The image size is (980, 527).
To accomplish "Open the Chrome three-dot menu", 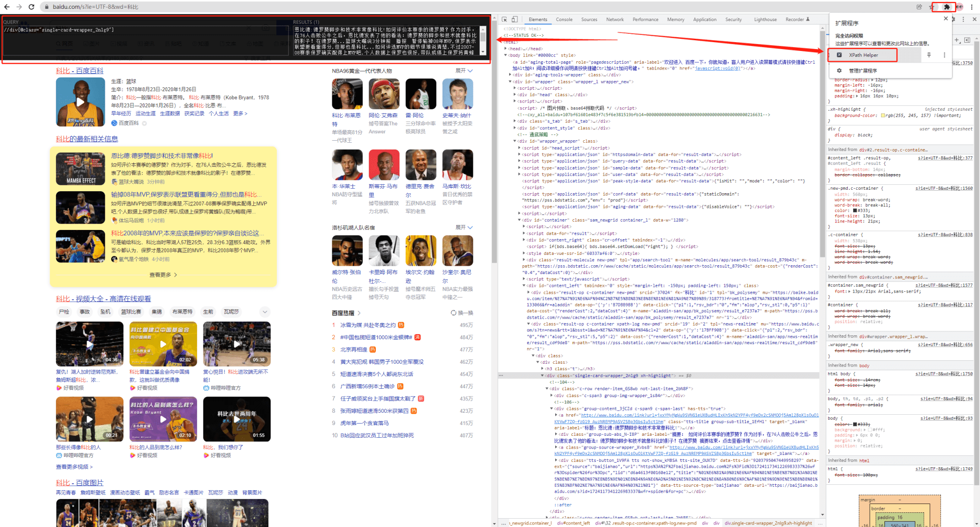I will [972, 7].
